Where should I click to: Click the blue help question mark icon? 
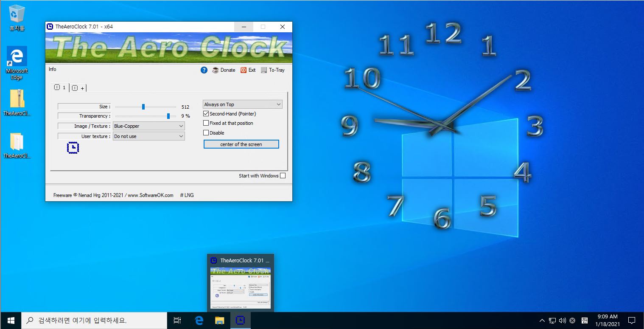(204, 70)
